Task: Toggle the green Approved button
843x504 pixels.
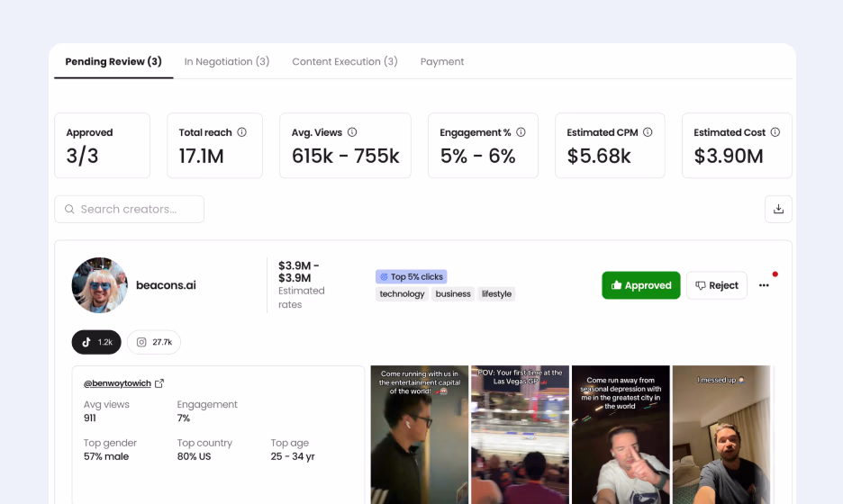Action: coord(640,285)
